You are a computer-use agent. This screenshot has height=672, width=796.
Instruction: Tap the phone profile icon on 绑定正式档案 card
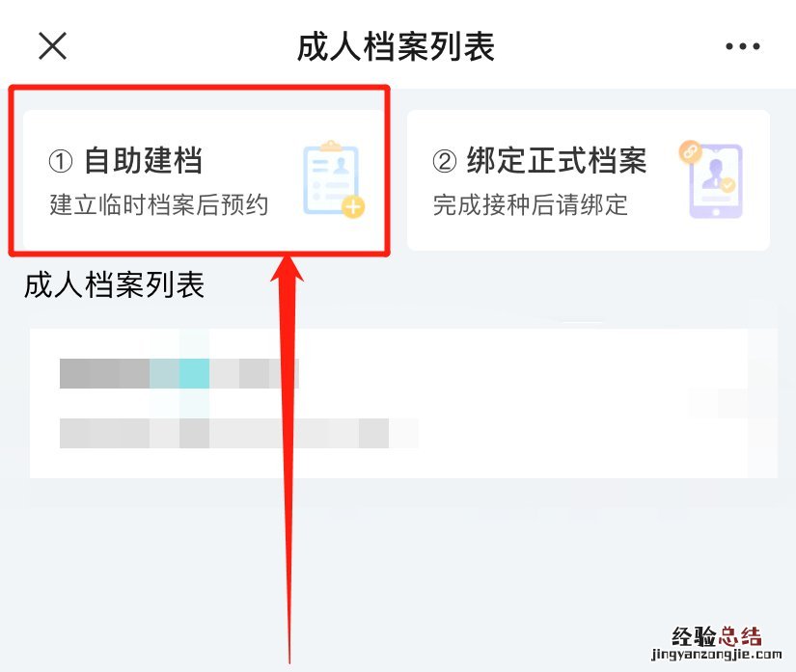tap(715, 180)
